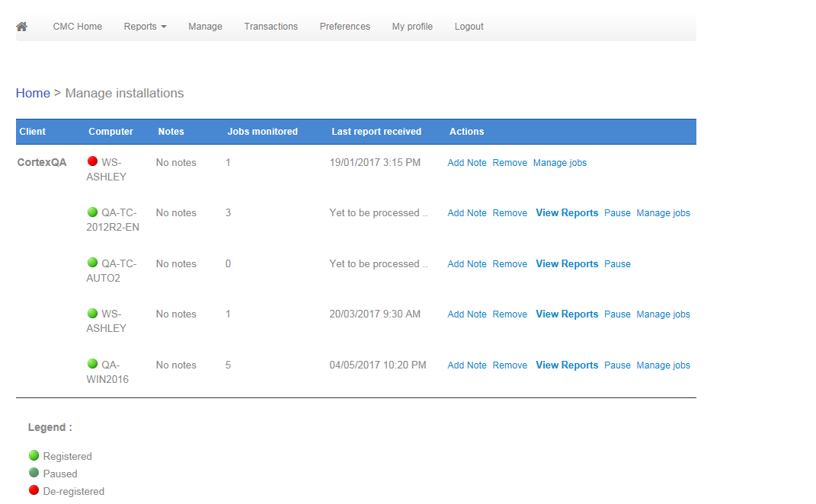Click the Client column header

click(32, 132)
